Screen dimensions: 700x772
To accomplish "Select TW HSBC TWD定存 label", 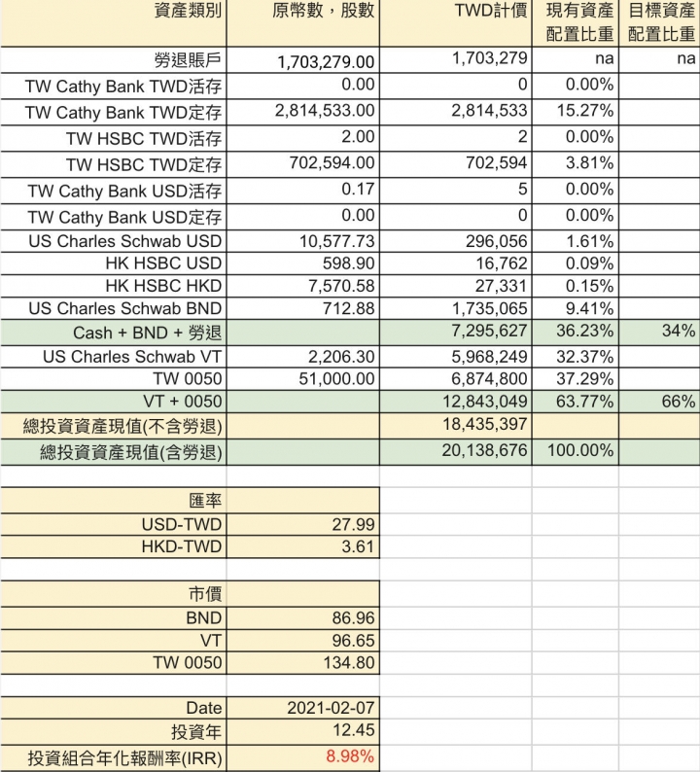I will coord(113,164).
